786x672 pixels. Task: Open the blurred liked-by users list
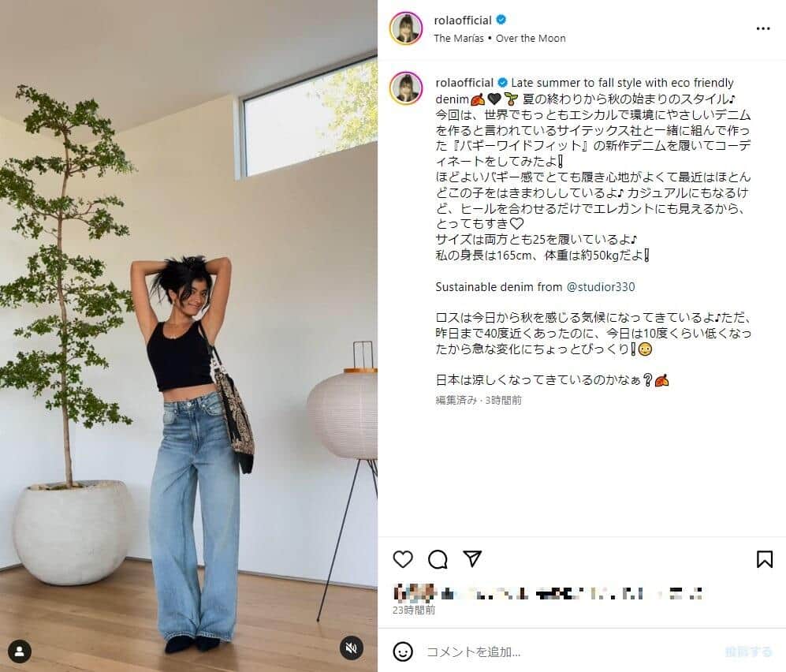pos(548,593)
